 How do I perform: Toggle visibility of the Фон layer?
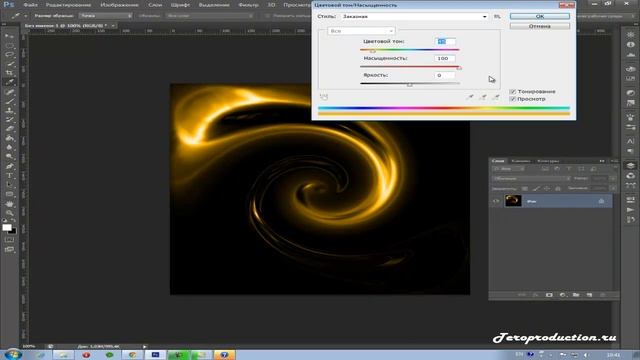click(496, 201)
